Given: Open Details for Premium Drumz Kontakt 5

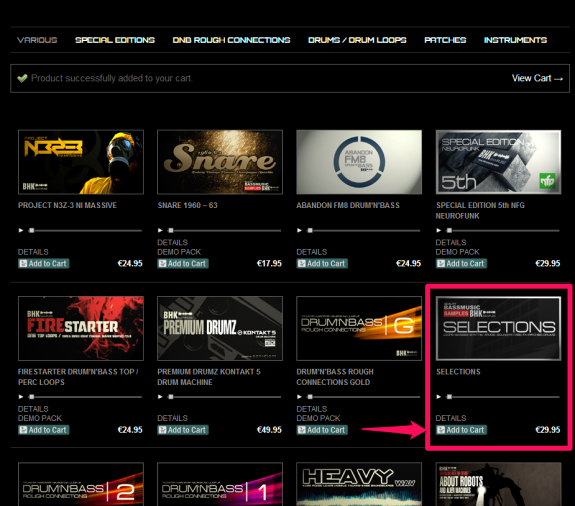Looking at the screenshot, I should pyautogui.click(x=172, y=418).
